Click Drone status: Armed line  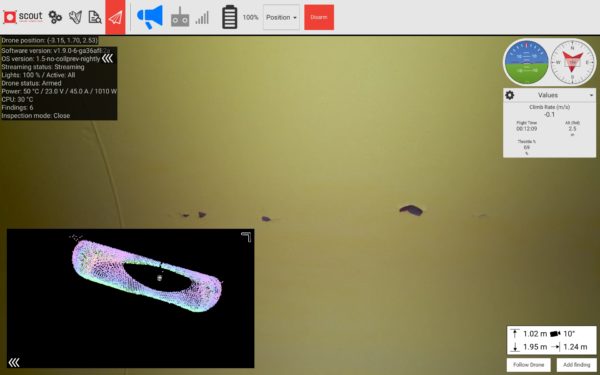coord(31,83)
